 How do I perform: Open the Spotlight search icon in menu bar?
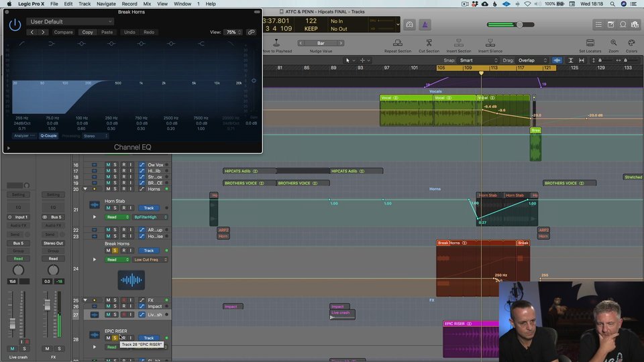point(612,4)
